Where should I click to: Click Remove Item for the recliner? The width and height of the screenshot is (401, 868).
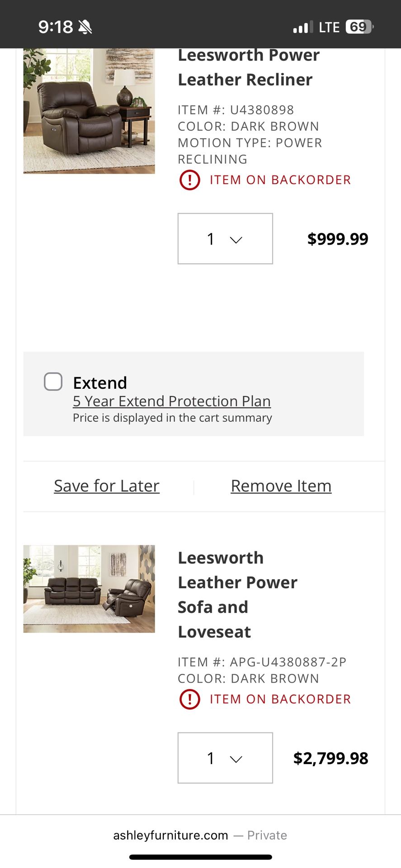[280, 486]
